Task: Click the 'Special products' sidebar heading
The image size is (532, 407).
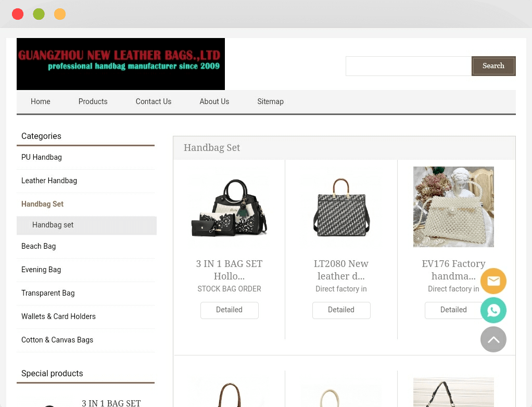Action: (52, 373)
